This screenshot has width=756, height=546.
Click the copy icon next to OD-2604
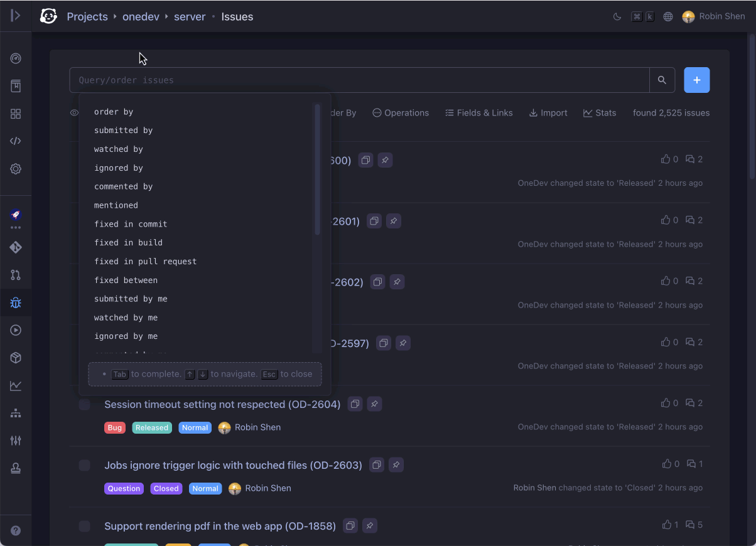(x=355, y=404)
